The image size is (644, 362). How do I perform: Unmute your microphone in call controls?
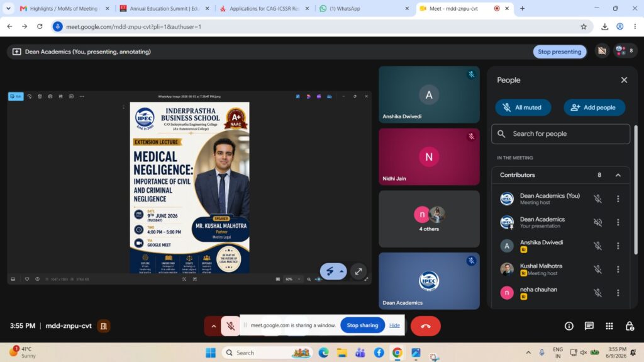pos(230,326)
